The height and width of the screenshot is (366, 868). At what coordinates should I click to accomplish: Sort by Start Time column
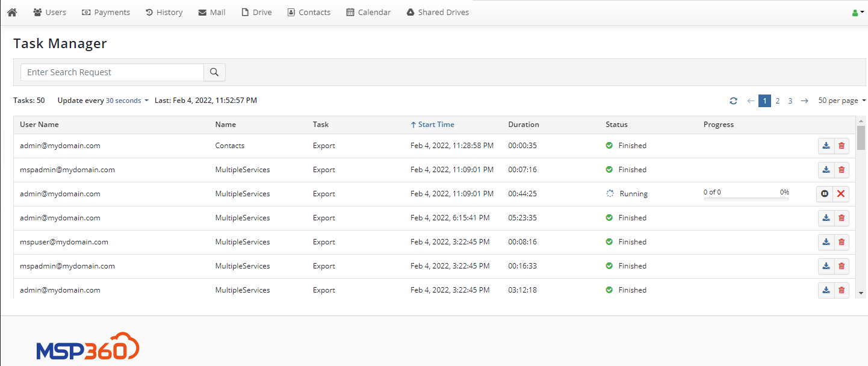tap(432, 125)
